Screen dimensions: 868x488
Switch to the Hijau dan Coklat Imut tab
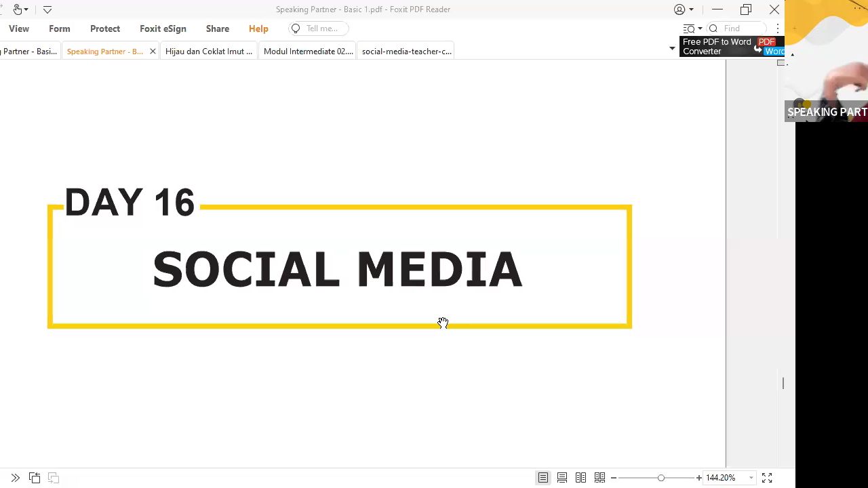pos(208,52)
